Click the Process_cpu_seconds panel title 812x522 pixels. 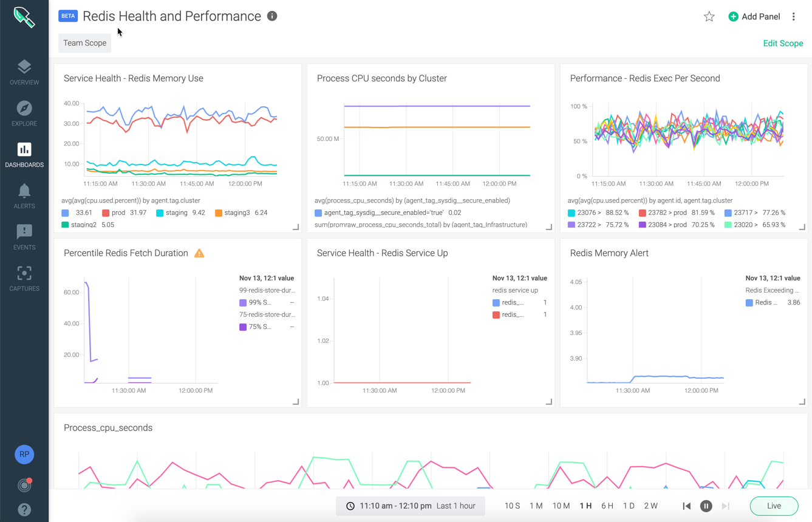pos(108,428)
